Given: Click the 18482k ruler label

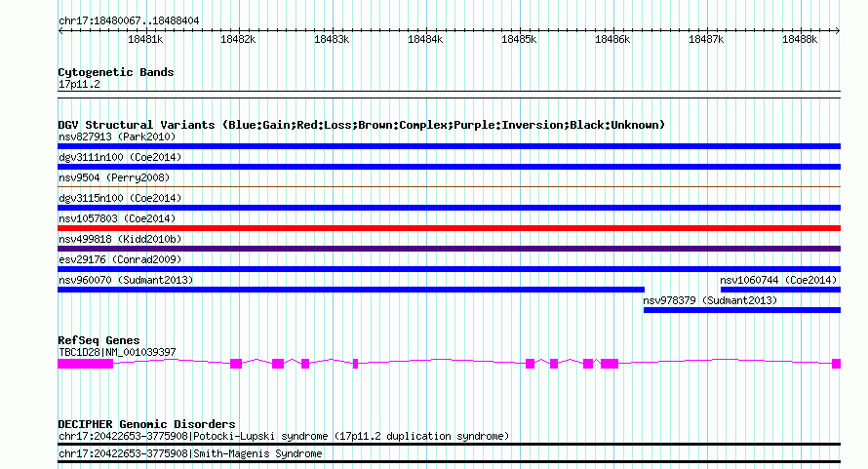Looking at the screenshot, I should pos(238,39).
